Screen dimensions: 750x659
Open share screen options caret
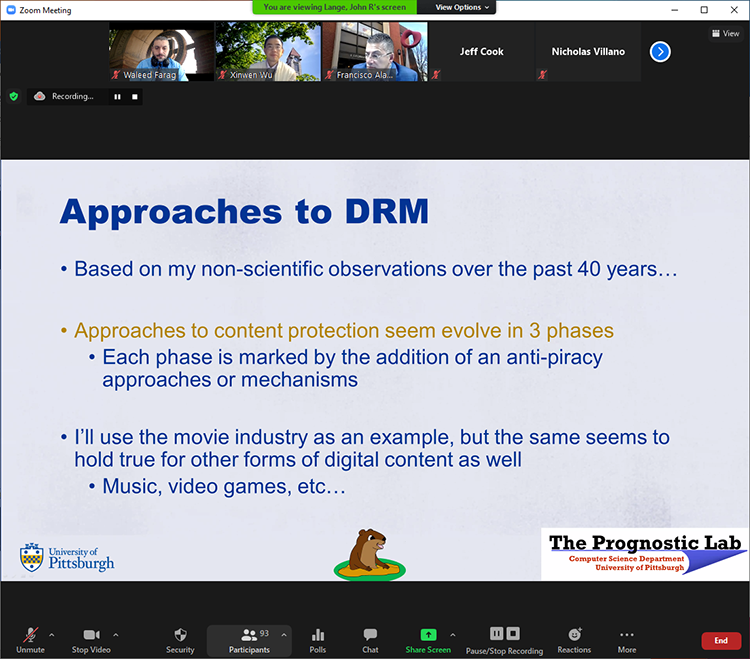pyautogui.click(x=452, y=635)
